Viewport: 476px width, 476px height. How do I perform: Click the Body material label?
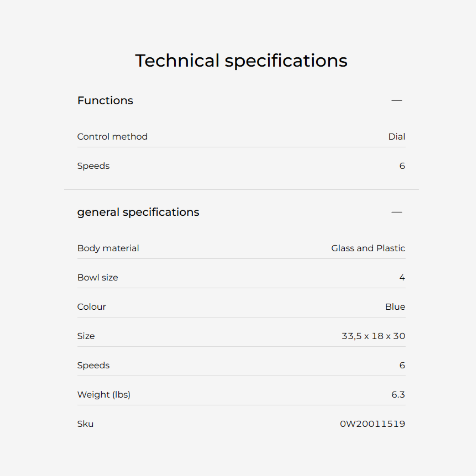[x=108, y=248]
